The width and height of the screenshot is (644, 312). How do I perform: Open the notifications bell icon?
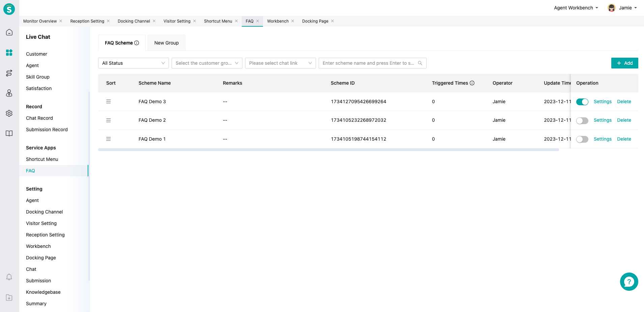[9, 277]
